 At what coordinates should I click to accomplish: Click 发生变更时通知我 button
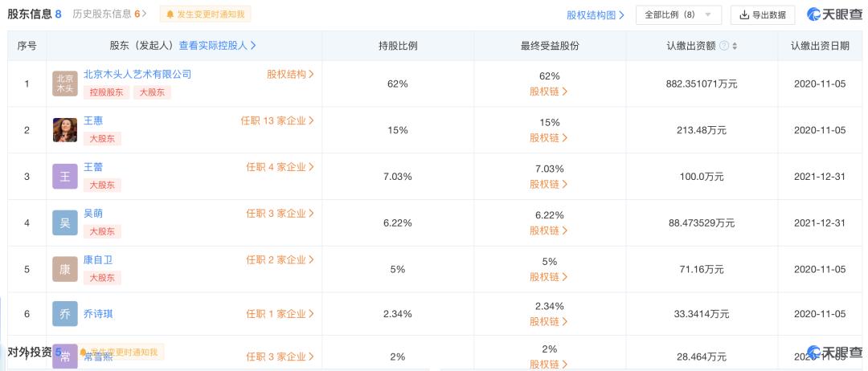(206, 14)
